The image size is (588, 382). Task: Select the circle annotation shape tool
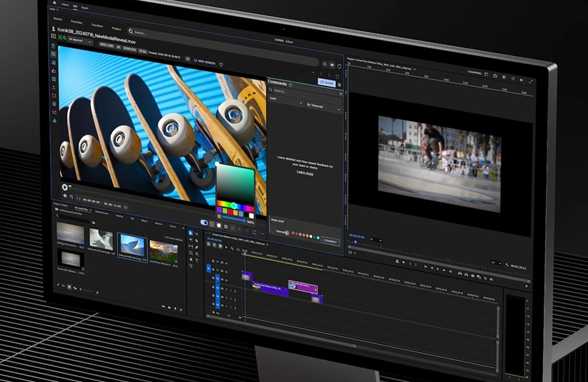pyautogui.click(x=212, y=224)
